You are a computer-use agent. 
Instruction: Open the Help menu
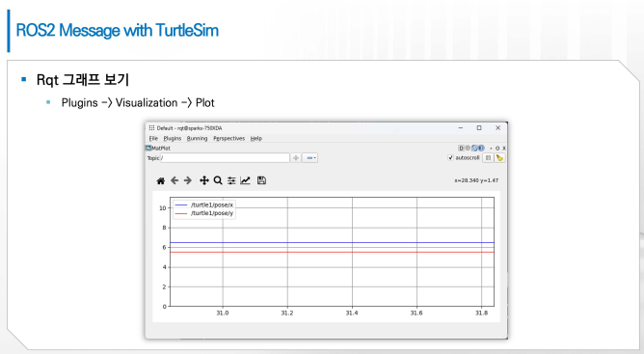point(255,139)
